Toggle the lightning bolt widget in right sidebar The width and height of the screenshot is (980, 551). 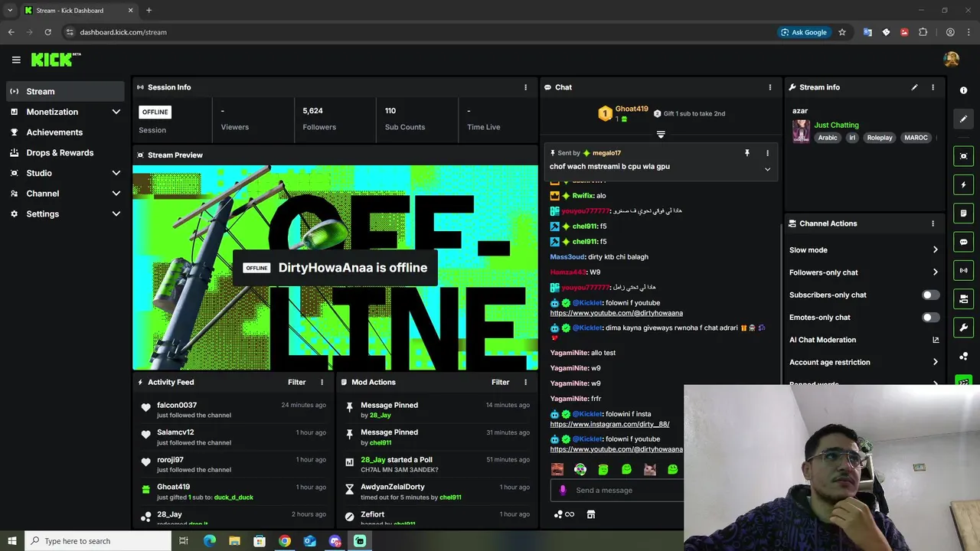963,184
